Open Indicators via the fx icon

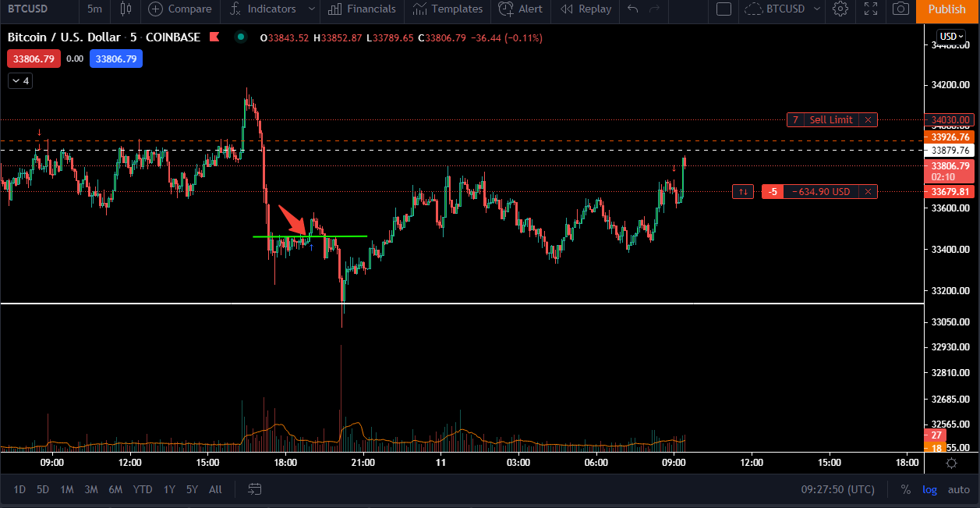235,9
